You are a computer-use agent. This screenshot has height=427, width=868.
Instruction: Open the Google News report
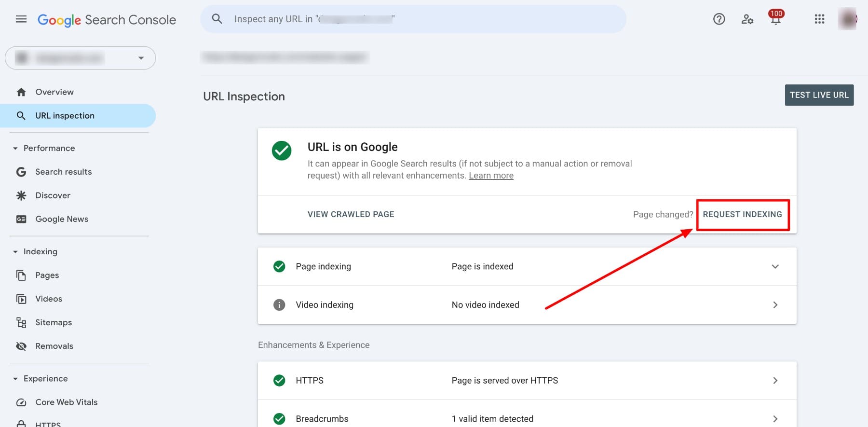62,219
